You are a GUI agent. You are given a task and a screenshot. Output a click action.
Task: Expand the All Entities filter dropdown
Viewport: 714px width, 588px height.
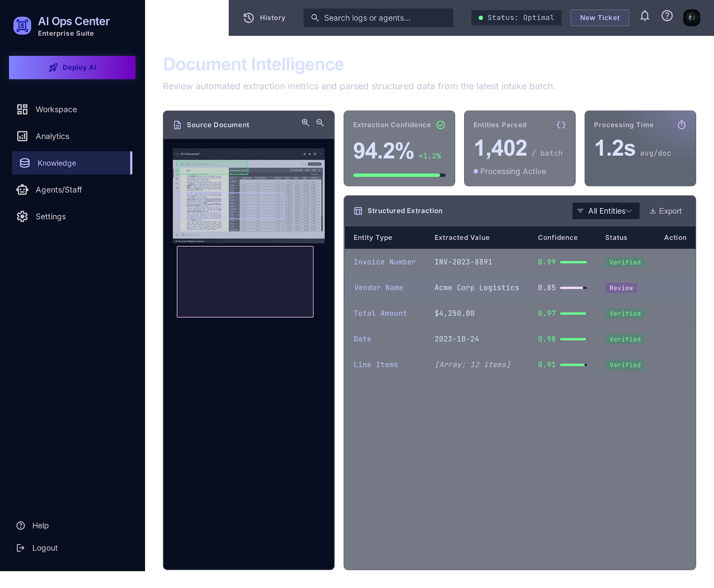606,211
